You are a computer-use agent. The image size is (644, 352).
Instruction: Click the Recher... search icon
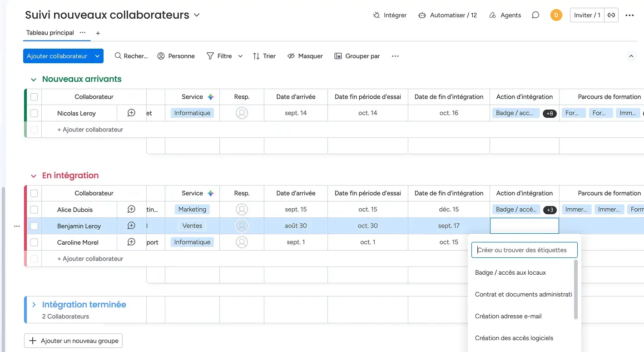point(118,56)
